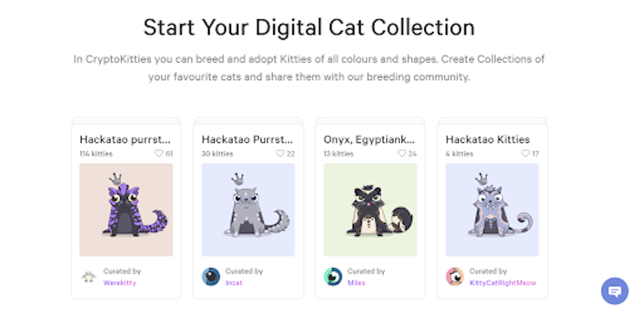Viewport: 644px width, 318px height.
Task: Like the 114-kitties Hackatao collection heart
Action: pyautogui.click(x=160, y=153)
